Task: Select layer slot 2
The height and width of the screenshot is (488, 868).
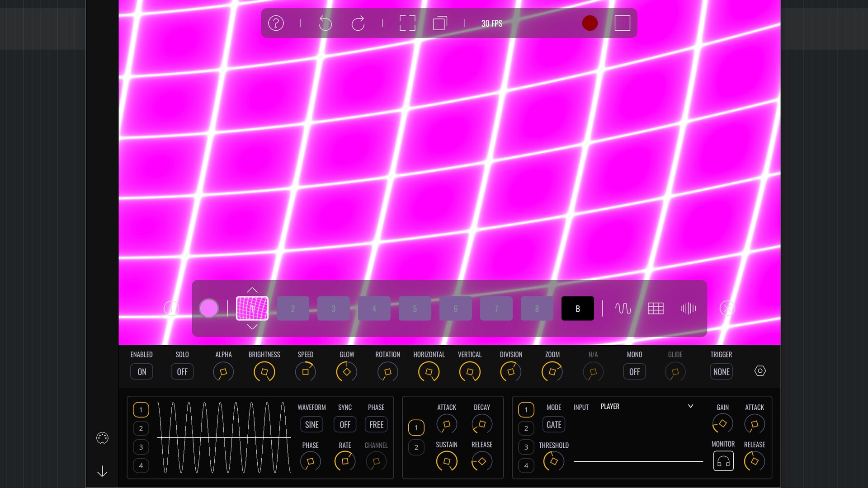Action: [293, 309]
